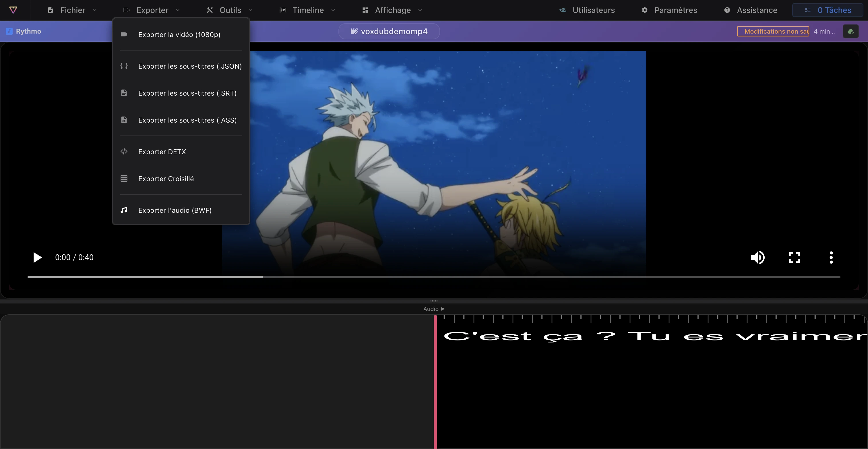Export subtitles as .ASS
Viewport: 868px width, 449px height.
coord(181,120)
